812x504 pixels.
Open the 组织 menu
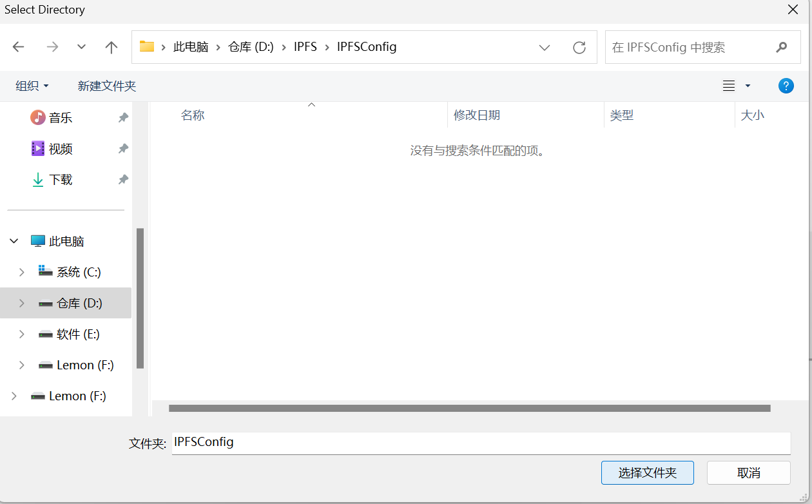(x=31, y=85)
